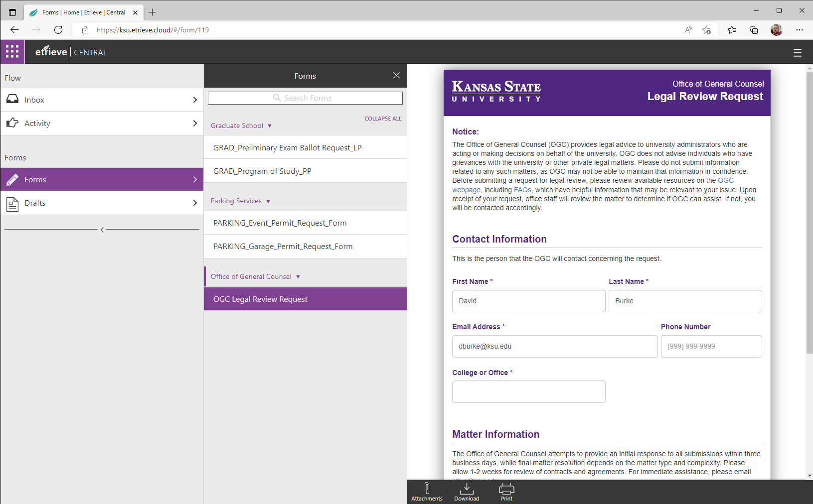Click the Drafts document icon

[12, 203]
